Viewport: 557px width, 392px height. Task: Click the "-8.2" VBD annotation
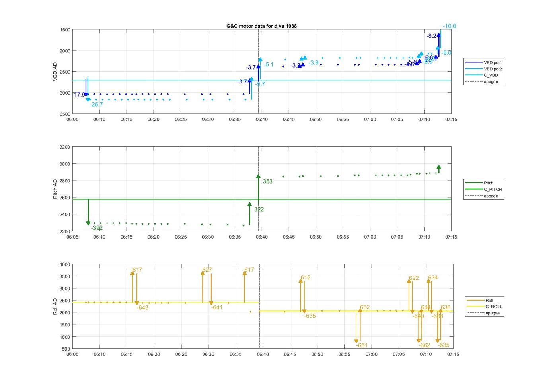click(431, 36)
